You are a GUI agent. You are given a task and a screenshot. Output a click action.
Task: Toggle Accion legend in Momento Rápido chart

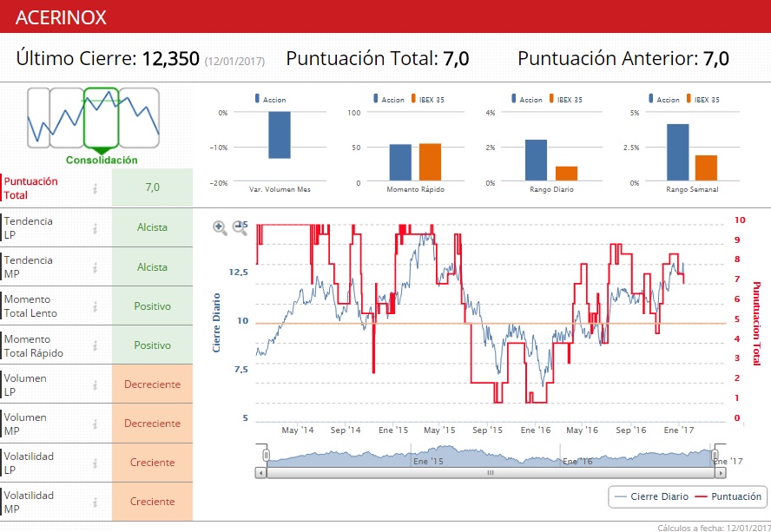click(388, 99)
